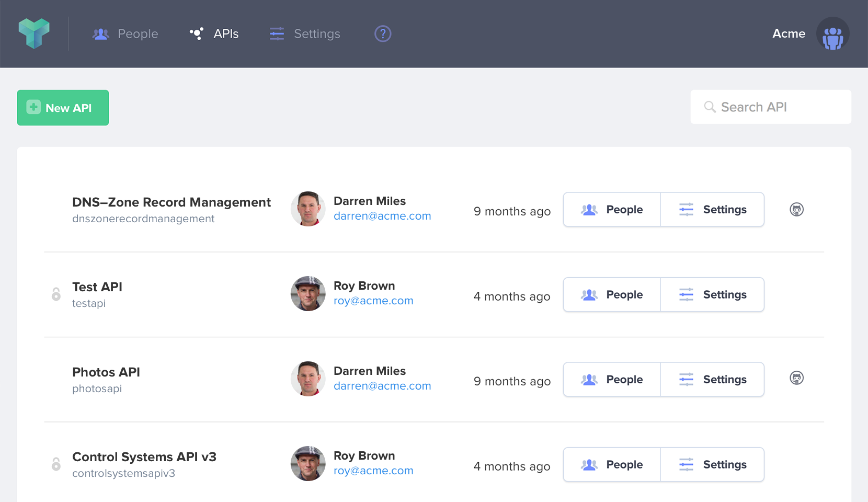This screenshot has height=502, width=868.
Task: Open the Acme account avatar menu
Action: [832, 33]
